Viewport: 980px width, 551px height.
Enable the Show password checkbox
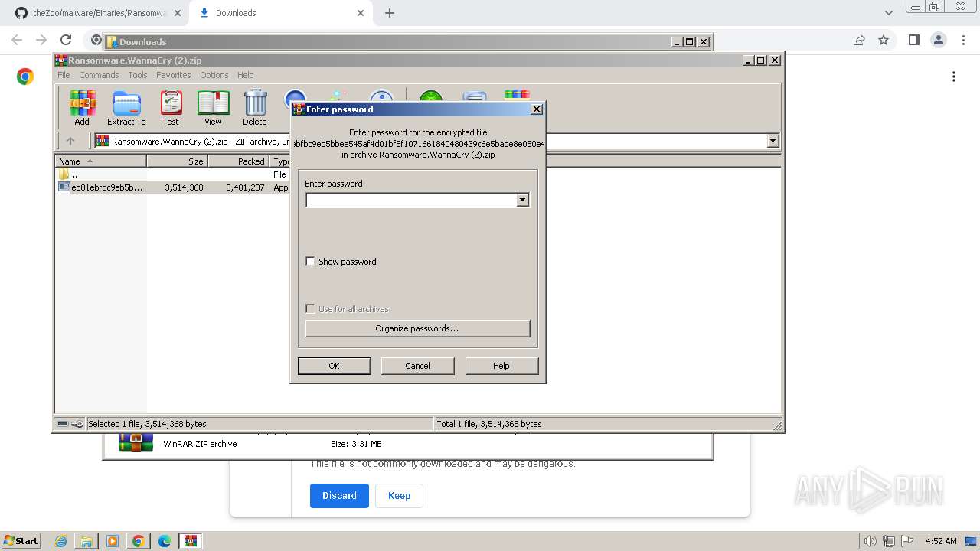(310, 262)
